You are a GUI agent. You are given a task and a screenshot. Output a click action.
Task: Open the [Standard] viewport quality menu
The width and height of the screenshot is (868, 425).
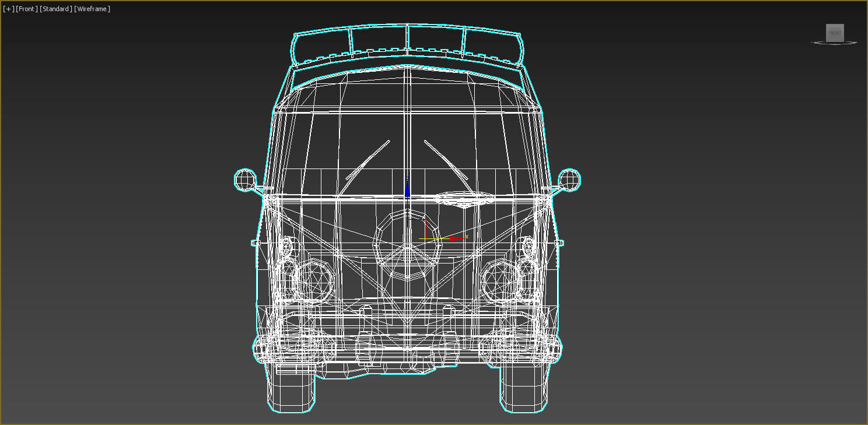(x=56, y=9)
